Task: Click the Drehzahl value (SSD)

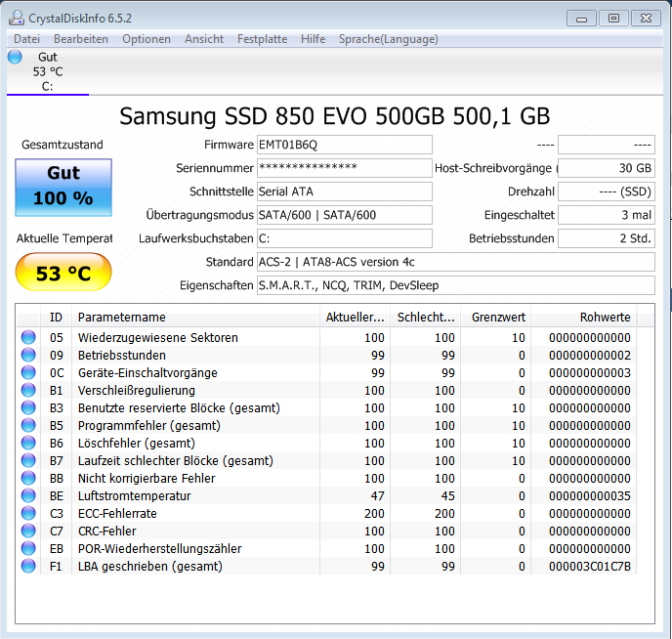Action: [607, 192]
